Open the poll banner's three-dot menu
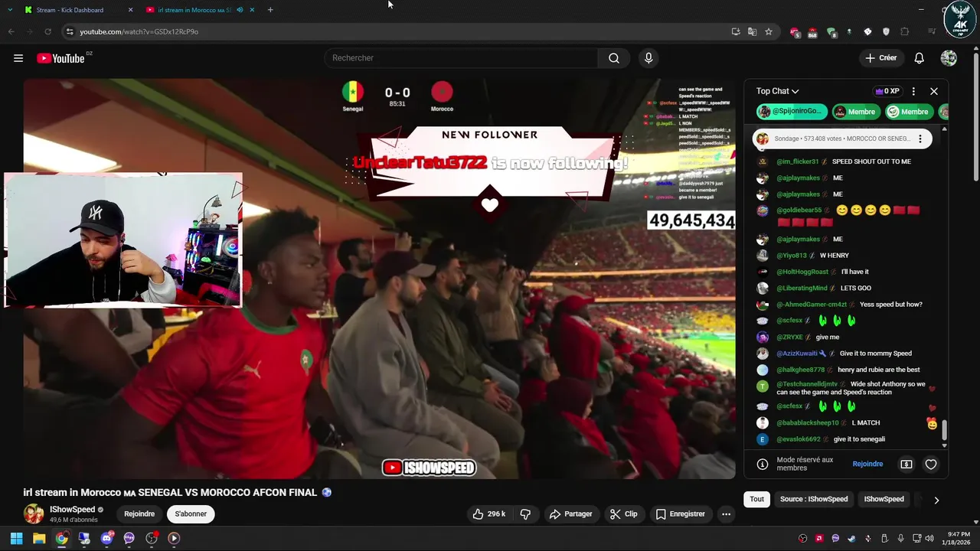Screen dimensions: 980x551 [x=920, y=139]
